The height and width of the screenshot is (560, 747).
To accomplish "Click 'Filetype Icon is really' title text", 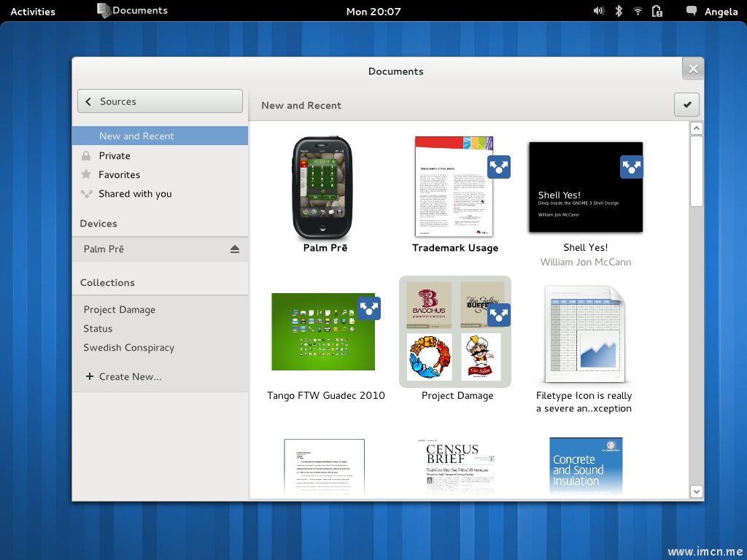I will (584, 395).
